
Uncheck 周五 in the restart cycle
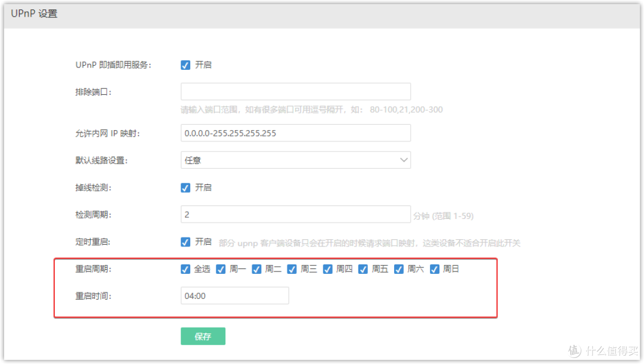click(363, 269)
